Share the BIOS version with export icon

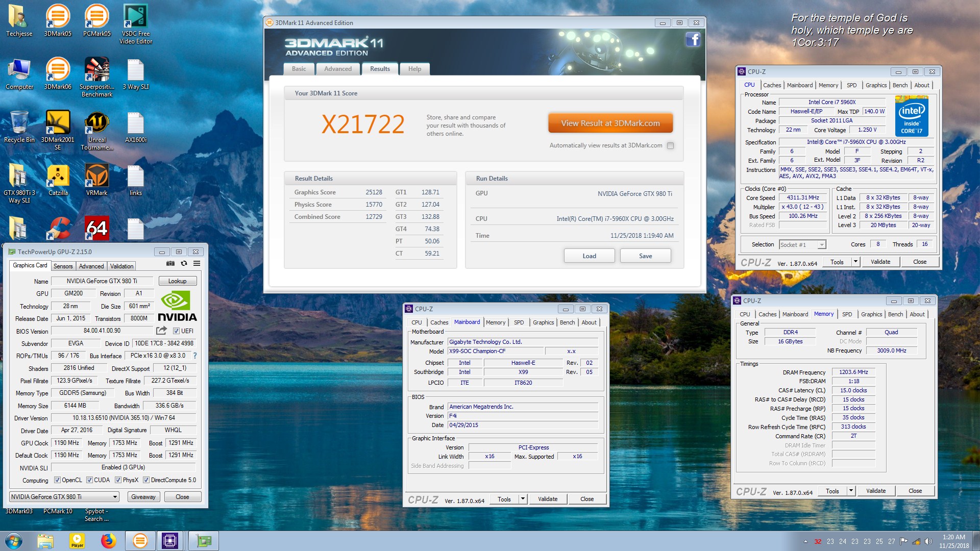pos(161,331)
